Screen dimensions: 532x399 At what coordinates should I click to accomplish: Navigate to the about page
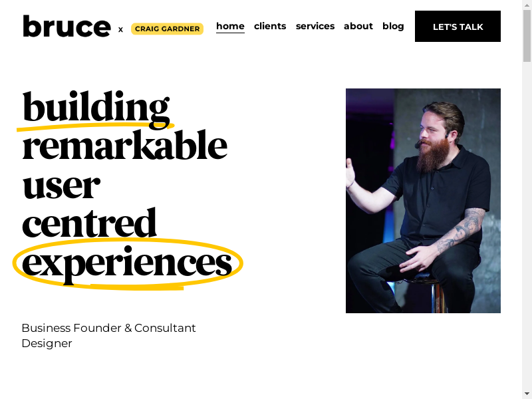pyautogui.click(x=358, y=27)
